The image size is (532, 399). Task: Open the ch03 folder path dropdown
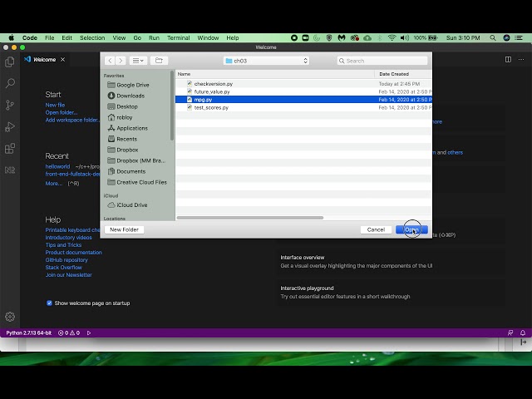click(x=266, y=61)
